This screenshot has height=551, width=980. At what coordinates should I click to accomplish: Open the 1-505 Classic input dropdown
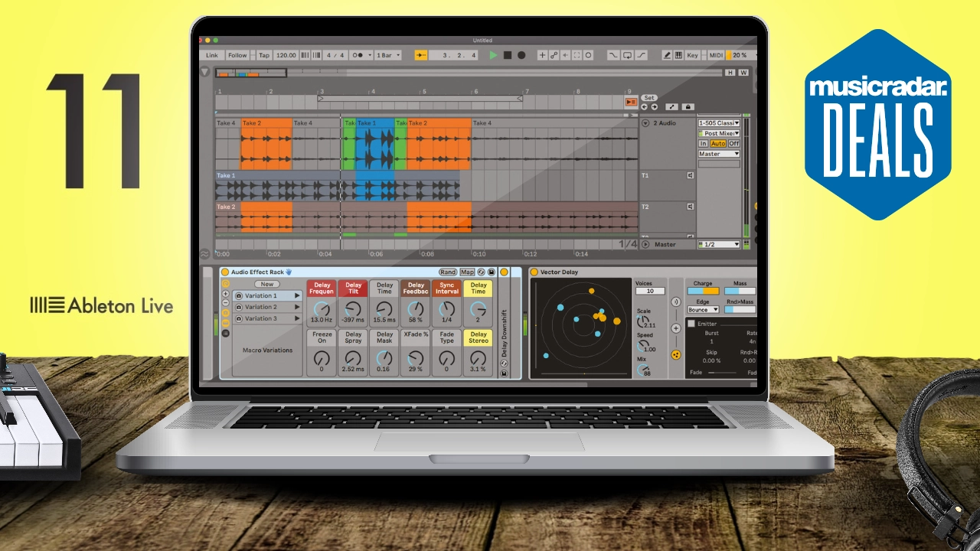pyautogui.click(x=718, y=122)
